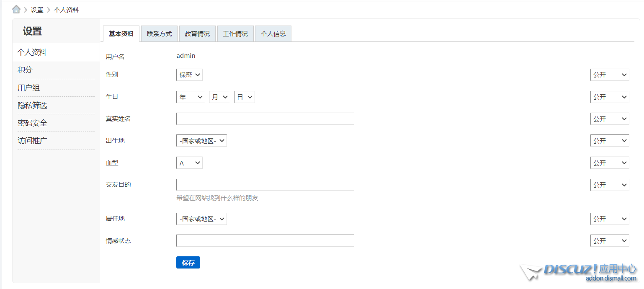Image resolution: width=644 pixels, height=289 pixels.
Task: Expand the 血型 blood type dropdown
Action: [x=189, y=163]
